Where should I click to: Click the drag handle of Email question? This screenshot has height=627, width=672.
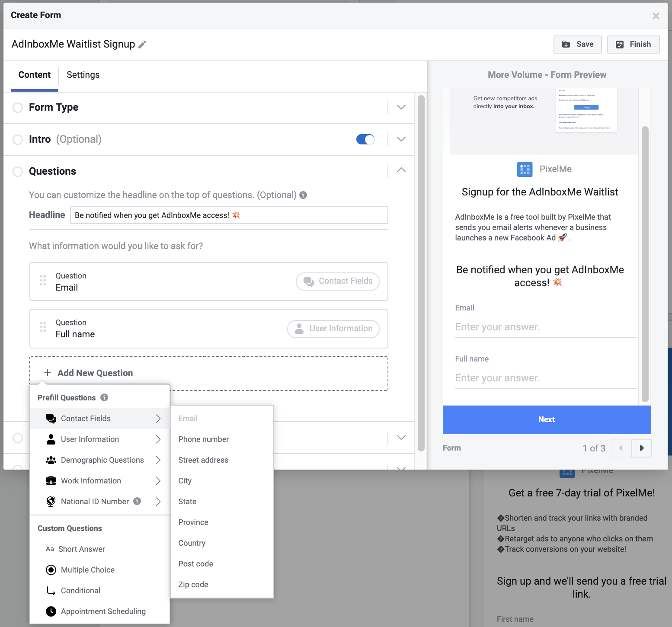43,281
